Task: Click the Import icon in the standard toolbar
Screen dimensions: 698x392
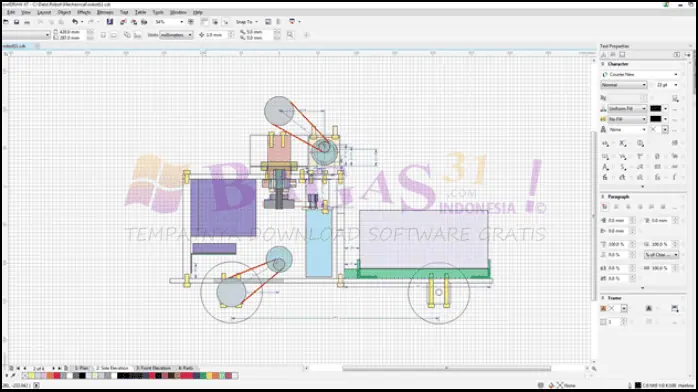Action: (x=123, y=22)
